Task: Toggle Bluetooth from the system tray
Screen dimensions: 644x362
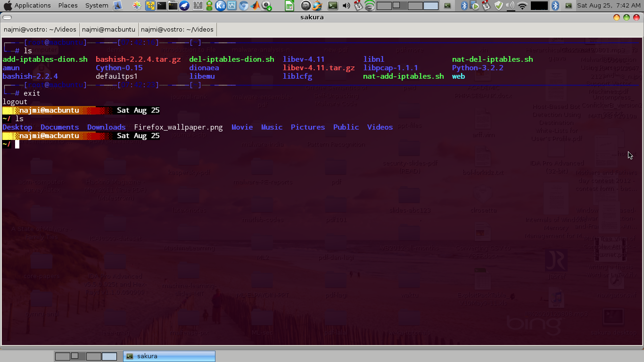Action: tap(464, 6)
